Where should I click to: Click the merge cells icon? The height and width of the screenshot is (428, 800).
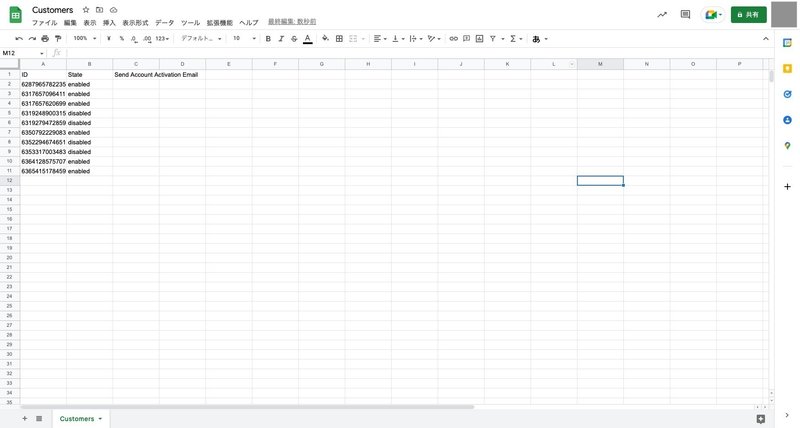353,39
